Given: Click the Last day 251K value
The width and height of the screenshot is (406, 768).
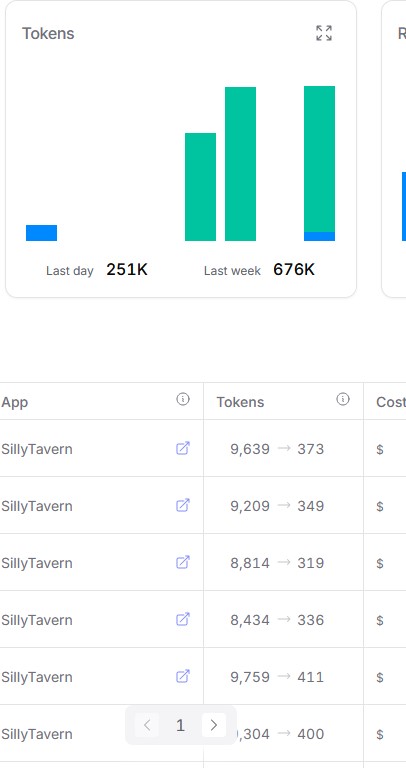Looking at the screenshot, I should (x=127, y=269).
